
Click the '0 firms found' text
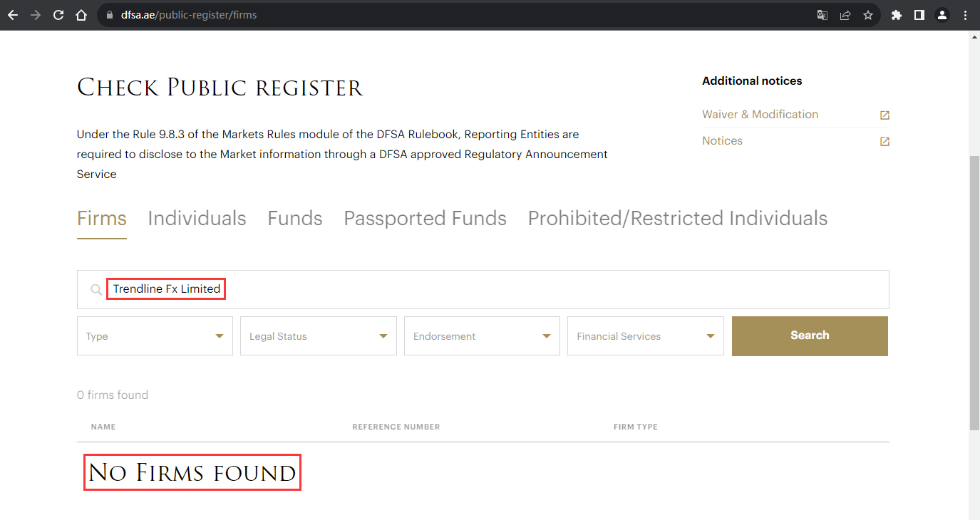[113, 395]
